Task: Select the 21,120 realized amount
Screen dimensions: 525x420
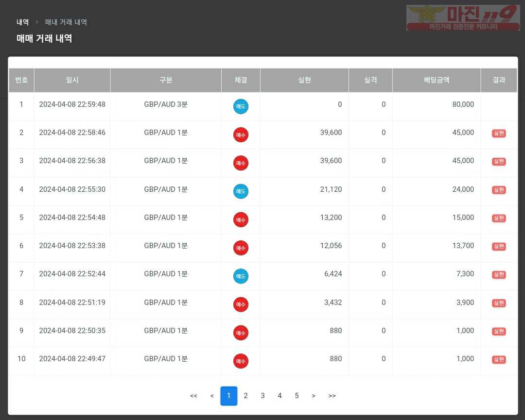Action: [x=331, y=189]
